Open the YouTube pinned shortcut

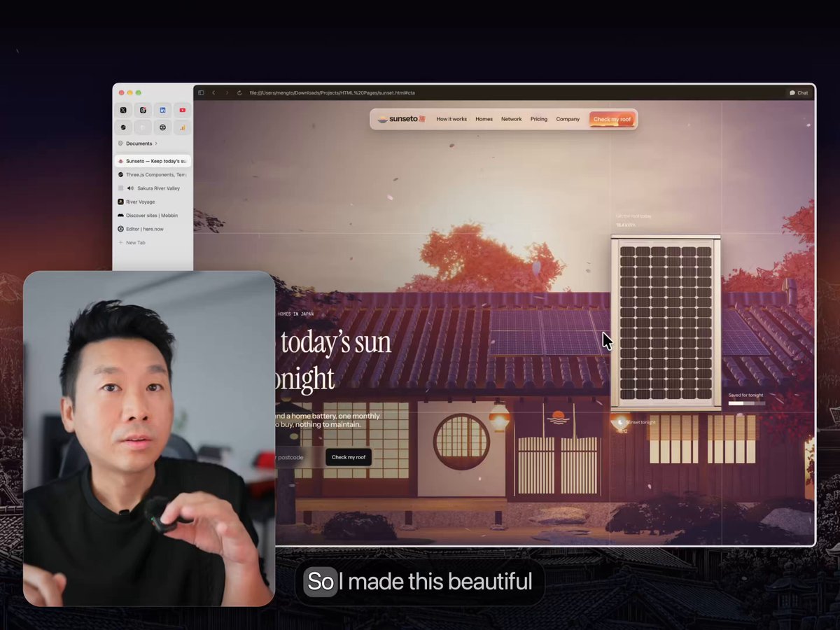point(182,110)
